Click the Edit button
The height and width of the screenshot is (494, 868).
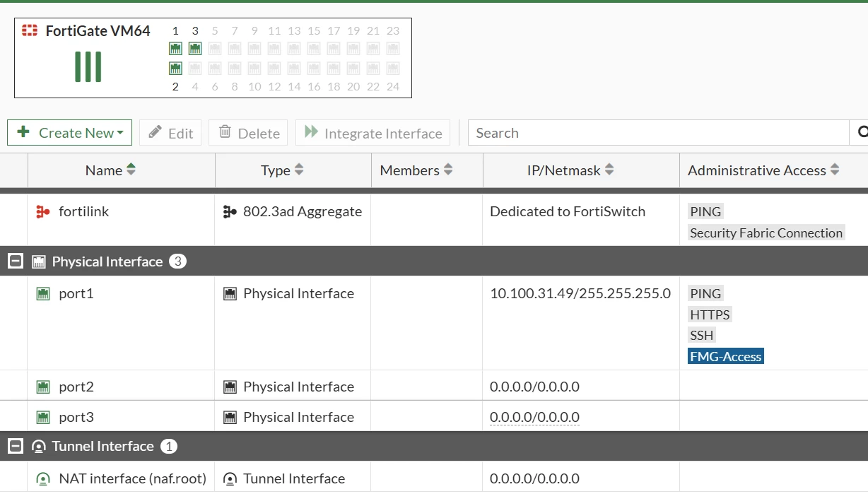click(170, 132)
